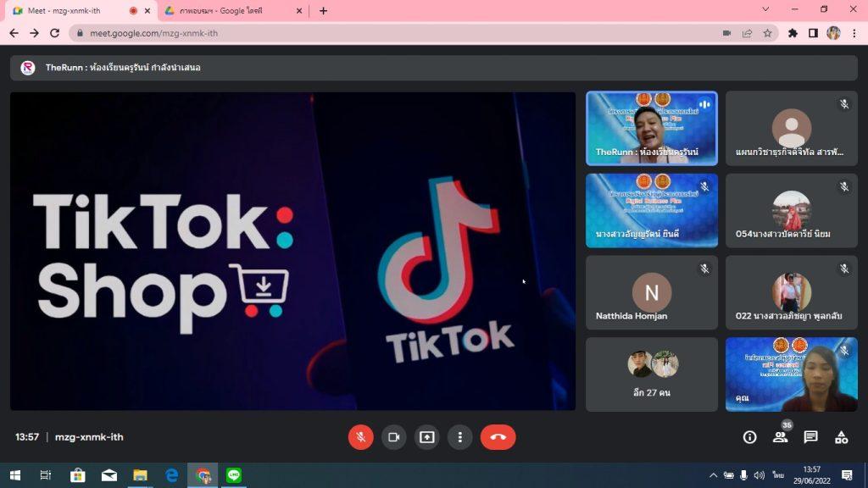Share this page from address bar
Viewport: 868px width, 488px height.
[x=747, y=33]
